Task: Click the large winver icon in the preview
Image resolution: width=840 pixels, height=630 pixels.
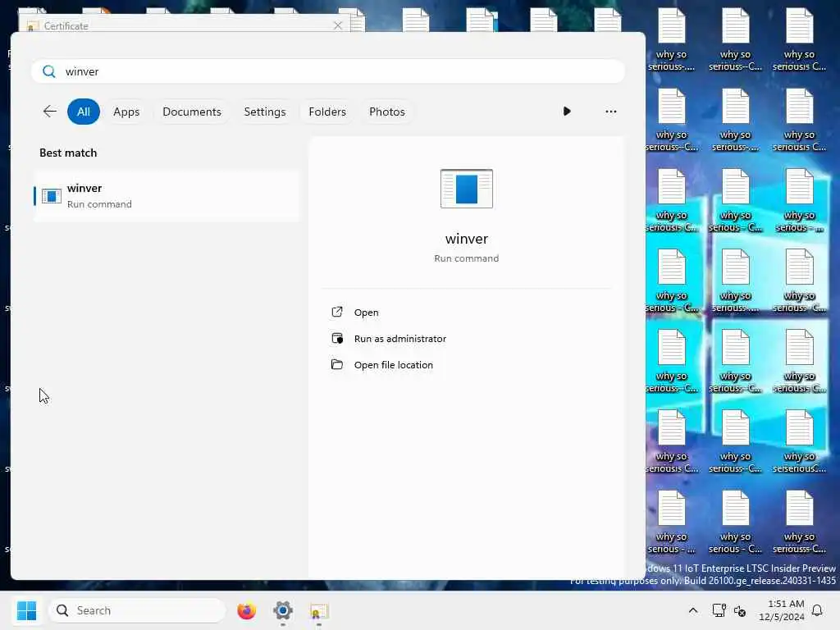Action: click(467, 189)
